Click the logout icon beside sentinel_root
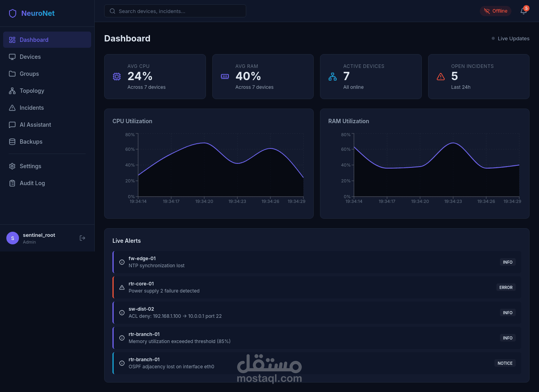Viewport: 539px width, 392px height. (82, 238)
